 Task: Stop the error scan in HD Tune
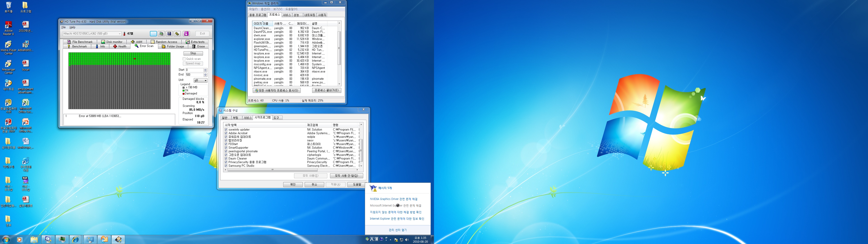[193, 53]
